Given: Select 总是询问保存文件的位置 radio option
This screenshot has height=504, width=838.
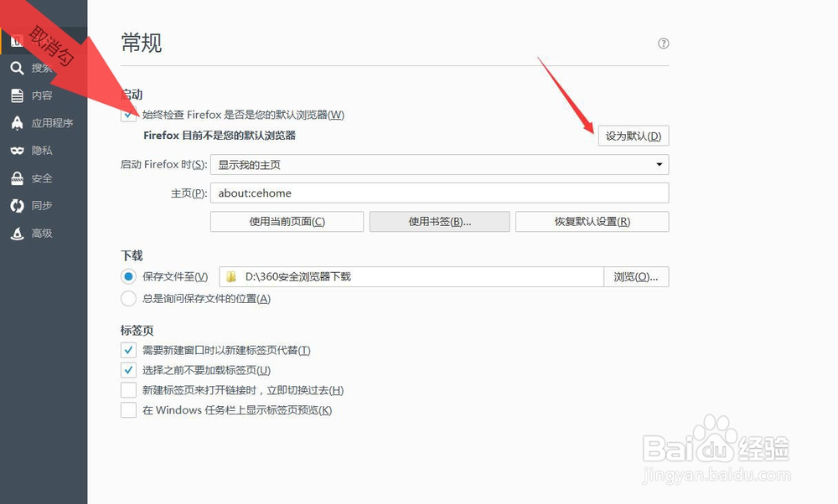Looking at the screenshot, I should click(128, 298).
